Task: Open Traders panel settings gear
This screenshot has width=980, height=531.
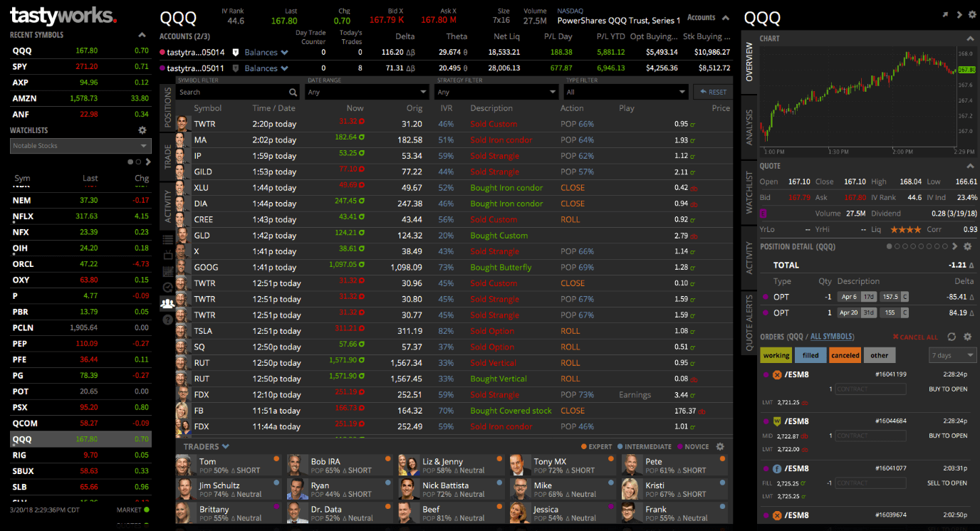Action: 720,447
